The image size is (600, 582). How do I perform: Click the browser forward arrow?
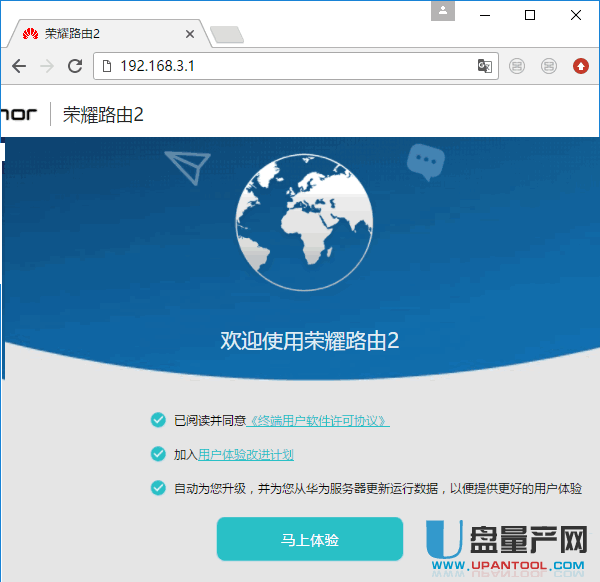(47, 66)
